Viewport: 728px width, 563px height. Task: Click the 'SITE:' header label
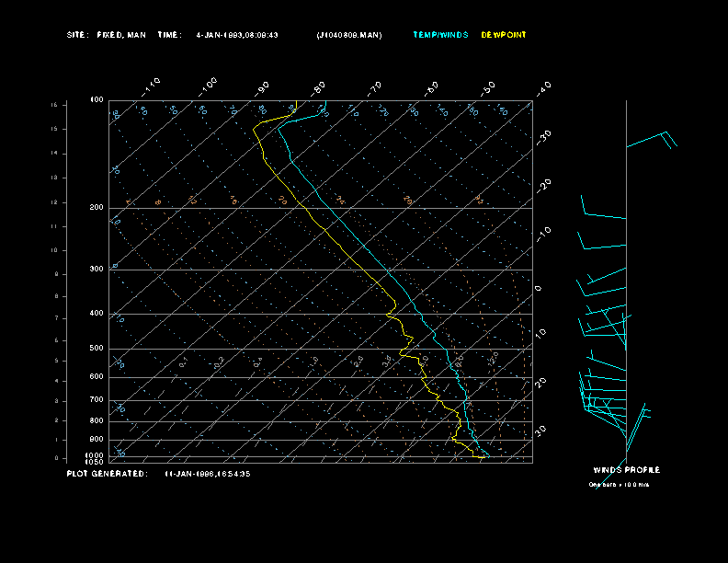click(77, 35)
